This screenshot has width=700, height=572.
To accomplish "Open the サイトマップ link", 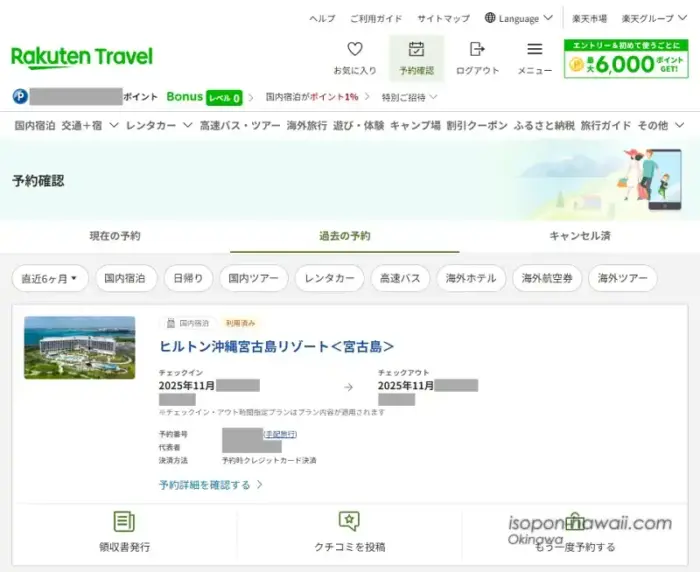I will pyautogui.click(x=443, y=18).
